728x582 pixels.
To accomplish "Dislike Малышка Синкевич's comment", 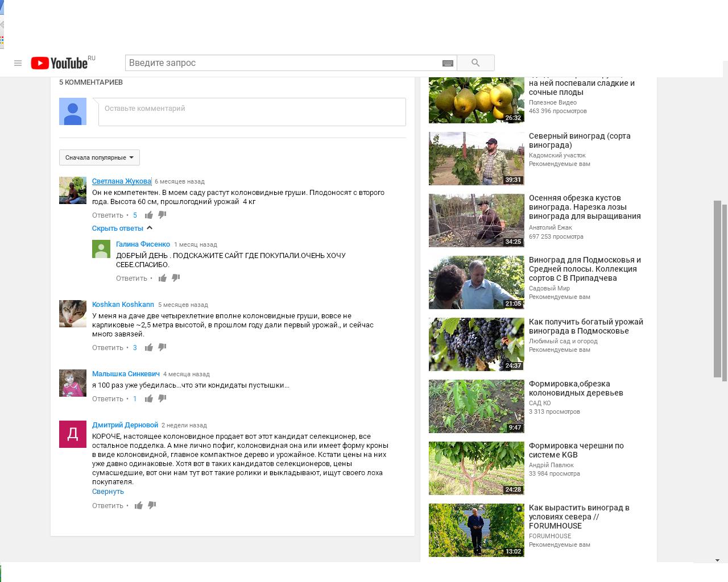I will (x=162, y=398).
